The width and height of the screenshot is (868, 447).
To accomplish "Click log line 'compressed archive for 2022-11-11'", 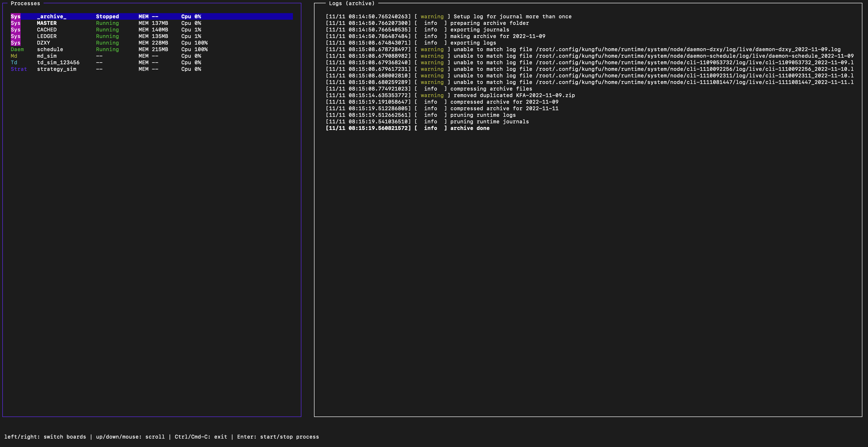I will (x=442, y=109).
